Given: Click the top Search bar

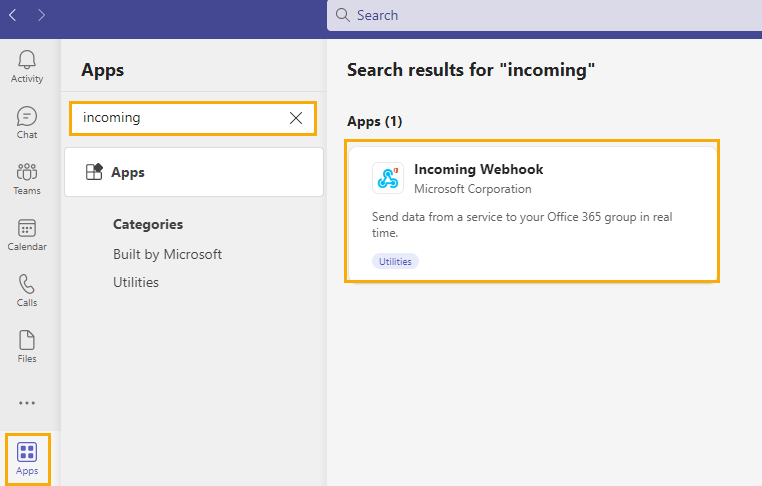Looking at the screenshot, I should [544, 16].
